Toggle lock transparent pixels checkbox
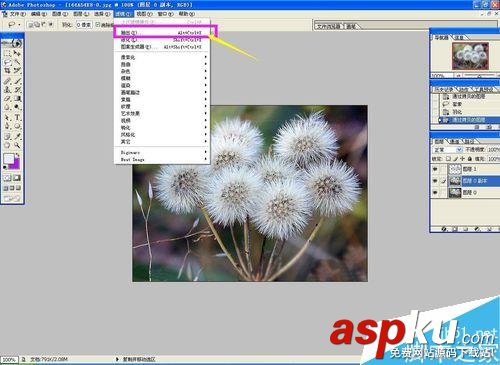The height and width of the screenshot is (365, 500). coord(448,159)
